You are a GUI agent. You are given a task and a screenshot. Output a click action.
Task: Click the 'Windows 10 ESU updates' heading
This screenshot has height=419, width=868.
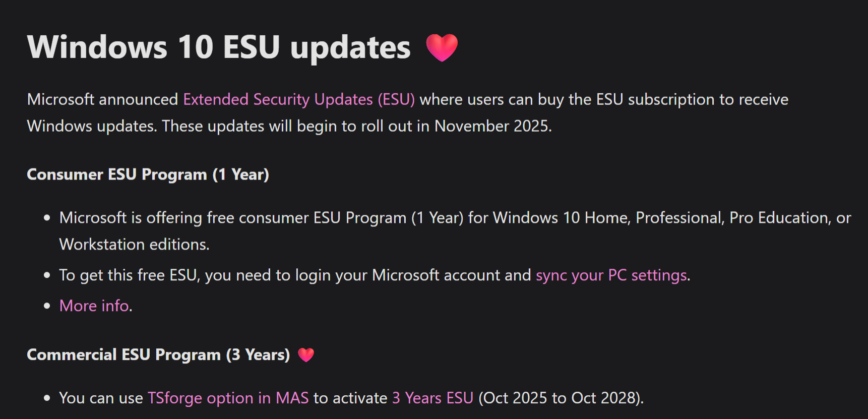[x=219, y=47]
